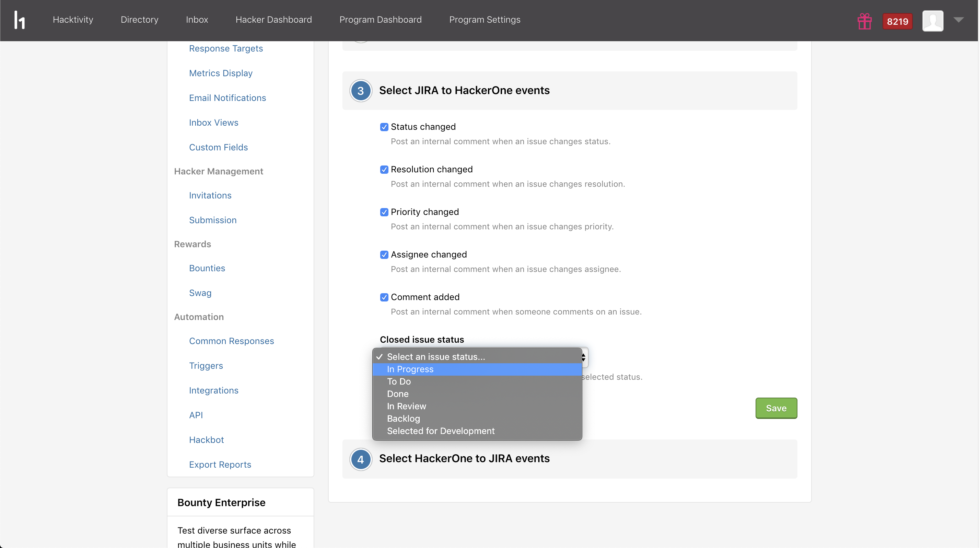Viewport: 980px width, 548px height.
Task: Expand the account dropdown arrow
Action: click(x=958, y=20)
